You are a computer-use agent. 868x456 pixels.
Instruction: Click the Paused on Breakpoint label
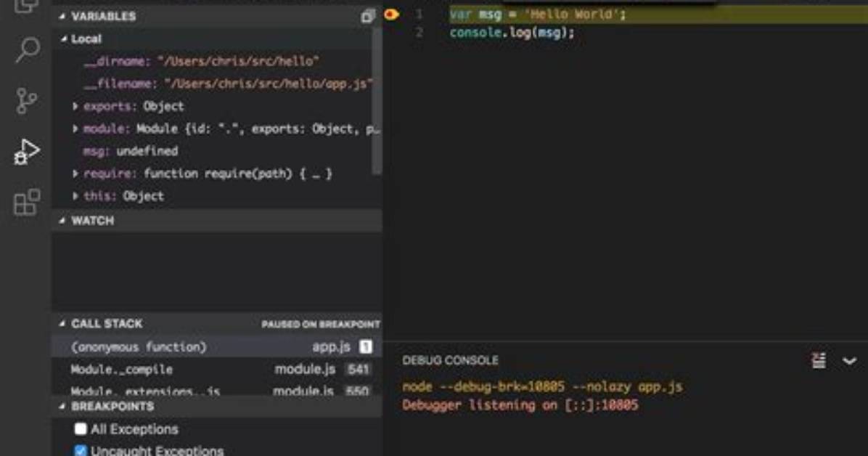[x=321, y=324]
